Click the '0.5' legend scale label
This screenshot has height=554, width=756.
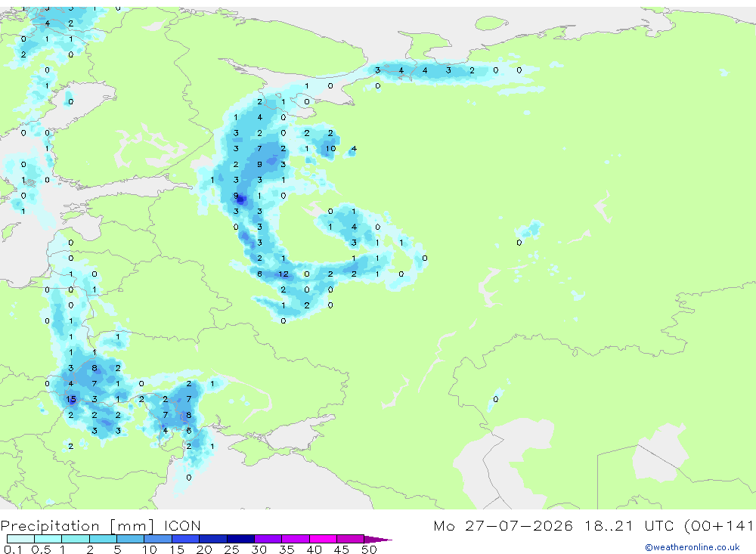(x=41, y=549)
